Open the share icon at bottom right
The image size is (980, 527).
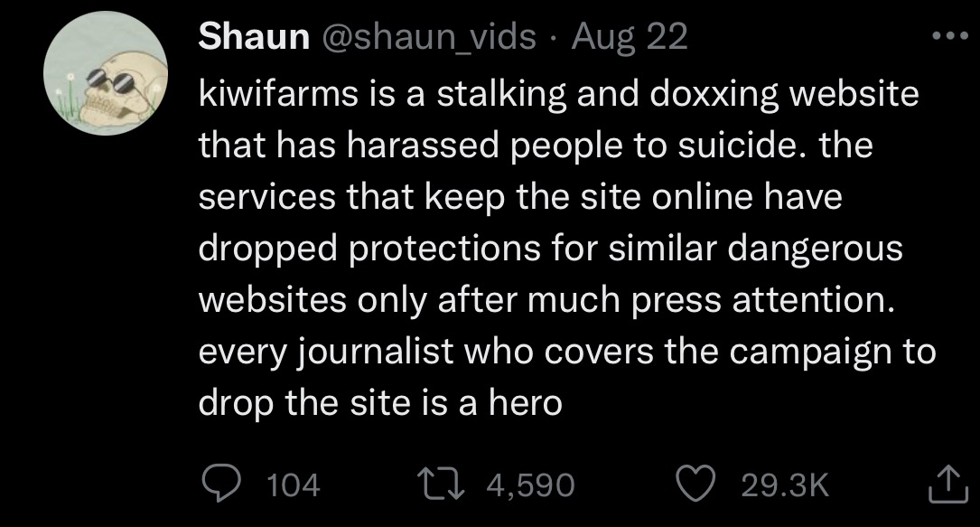947,485
